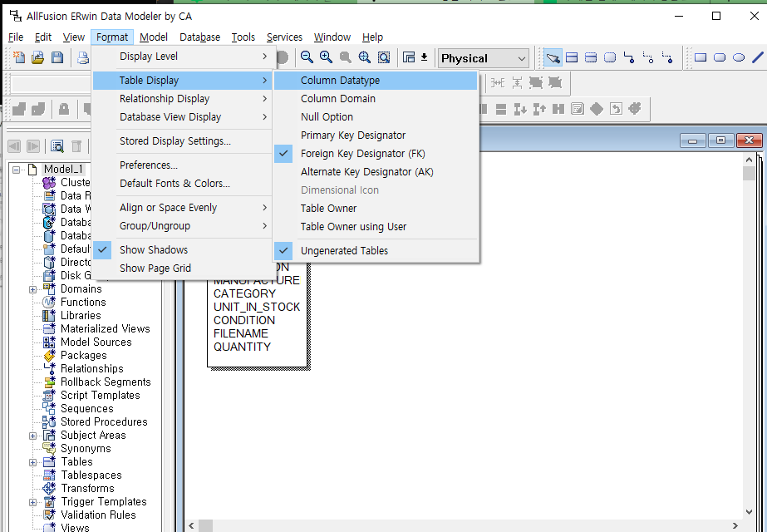This screenshot has width=767, height=532.
Task: Open the Database menu
Action: click(199, 37)
